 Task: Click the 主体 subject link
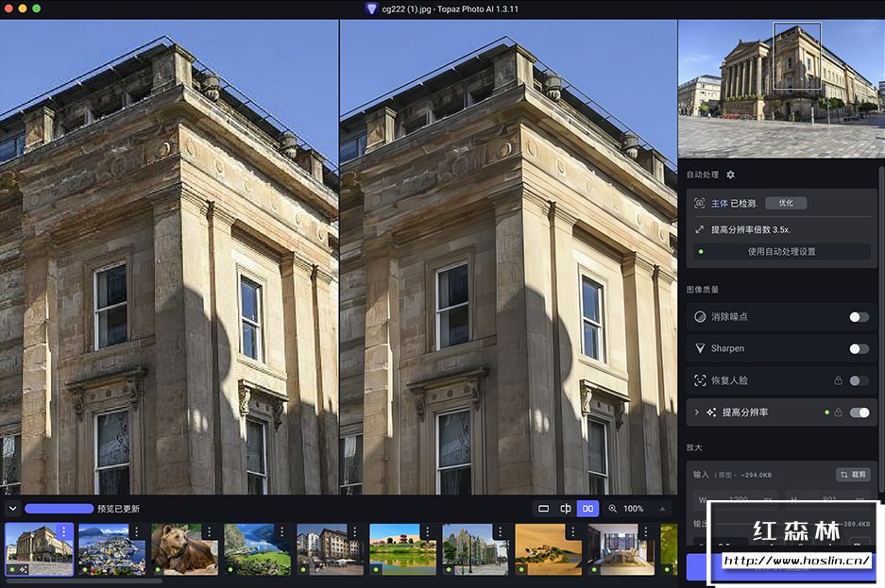(719, 204)
